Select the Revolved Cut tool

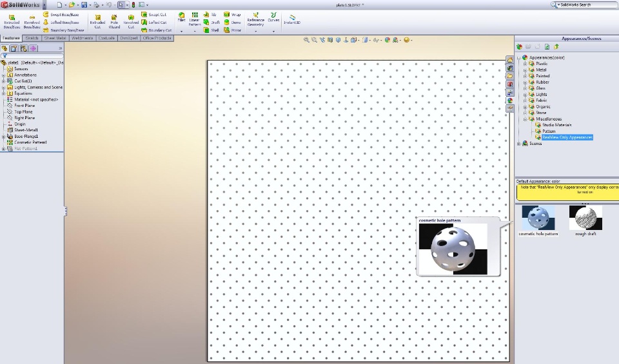[x=131, y=22]
